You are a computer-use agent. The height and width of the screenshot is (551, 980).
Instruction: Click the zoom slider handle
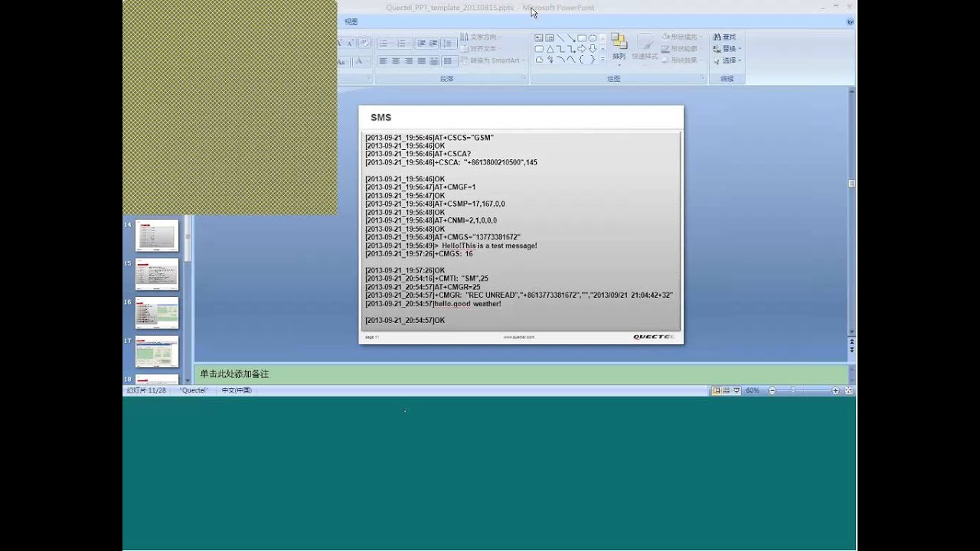pyautogui.click(x=793, y=390)
